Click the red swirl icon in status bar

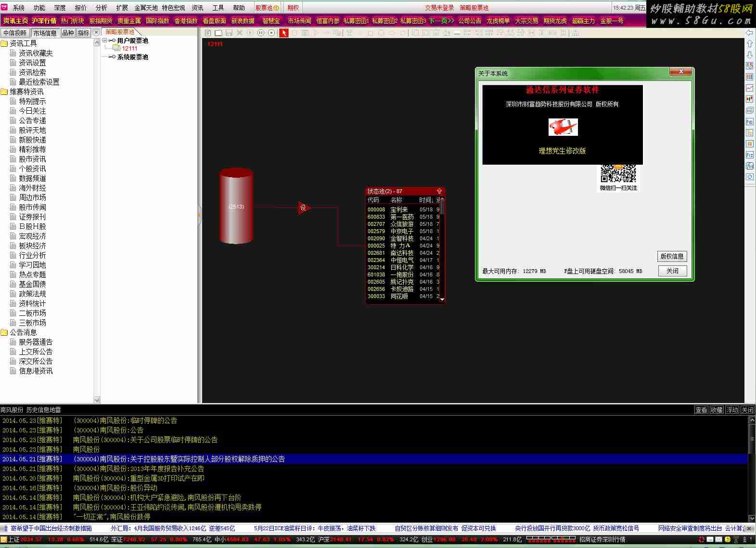pos(702,539)
